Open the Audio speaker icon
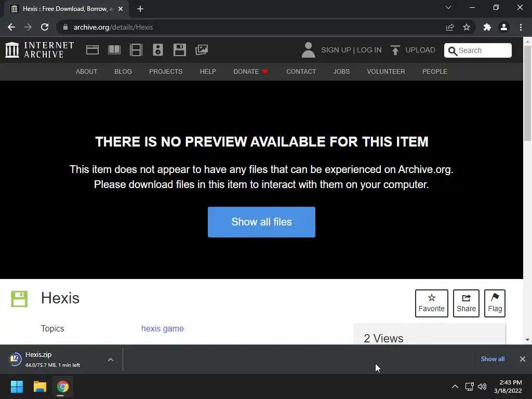The image size is (532, 399). (158, 50)
